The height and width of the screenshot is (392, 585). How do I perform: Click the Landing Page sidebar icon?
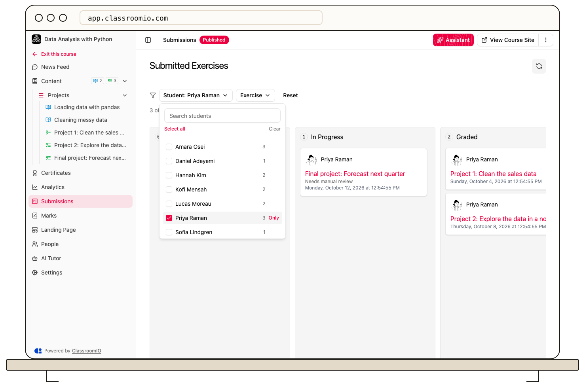[35, 230]
